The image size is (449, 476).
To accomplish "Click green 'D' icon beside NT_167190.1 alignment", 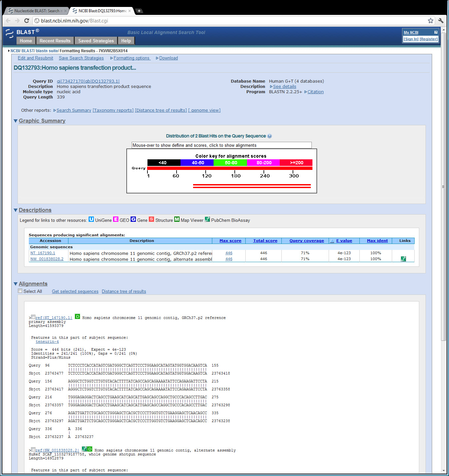I will click(77, 317).
